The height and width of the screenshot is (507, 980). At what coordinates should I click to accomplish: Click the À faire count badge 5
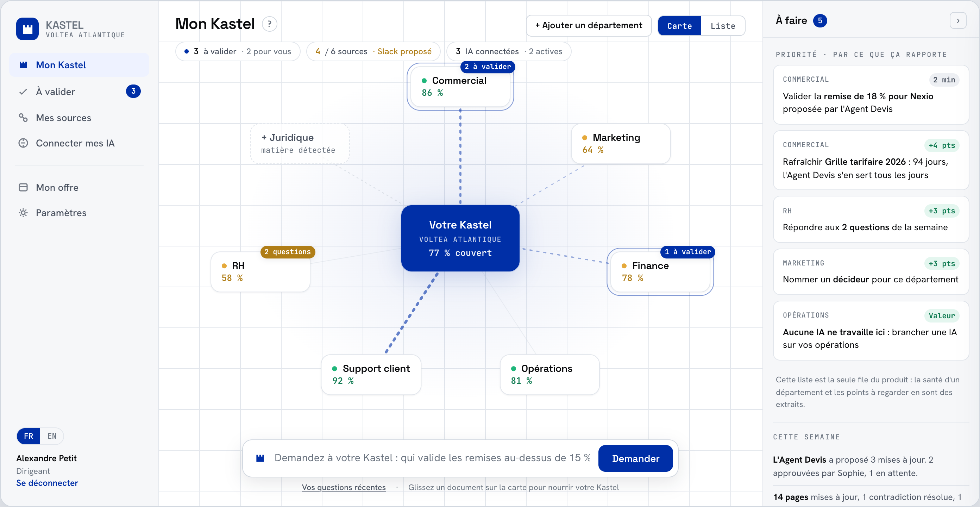[820, 20]
